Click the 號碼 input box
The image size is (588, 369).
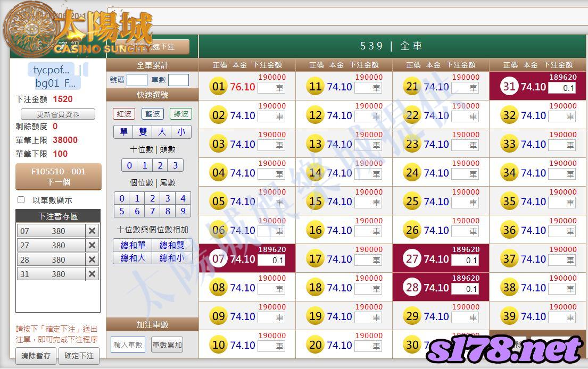point(137,80)
